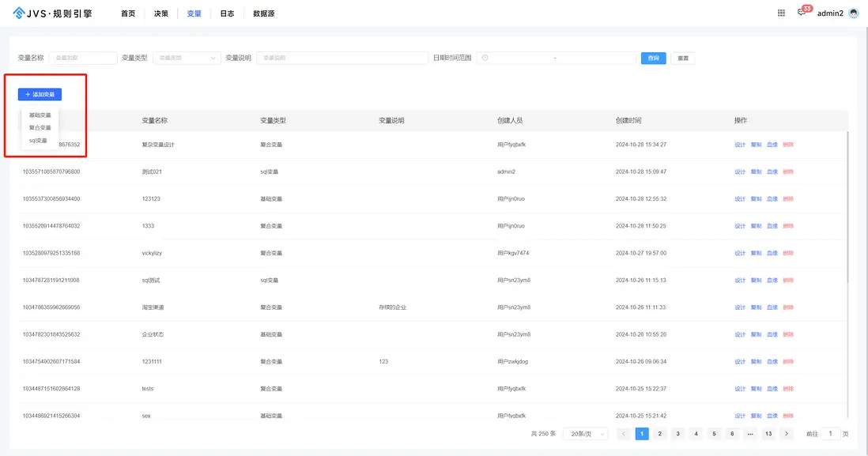The height and width of the screenshot is (456, 868).
Task: Click the 创建时间 column header
Action: pos(628,121)
